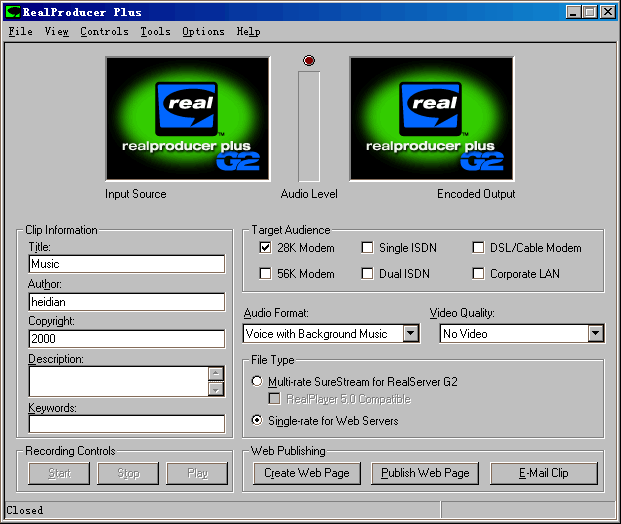The height and width of the screenshot is (524, 621).
Task: Open the Video Quality dropdown
Action: (596, 334)
